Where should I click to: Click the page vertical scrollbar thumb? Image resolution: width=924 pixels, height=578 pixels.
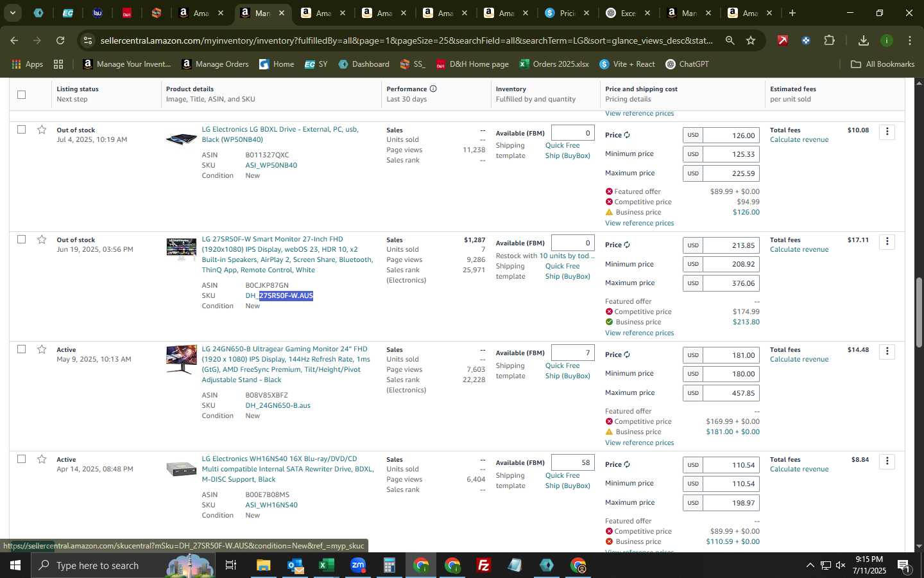[x=919, y=313]
